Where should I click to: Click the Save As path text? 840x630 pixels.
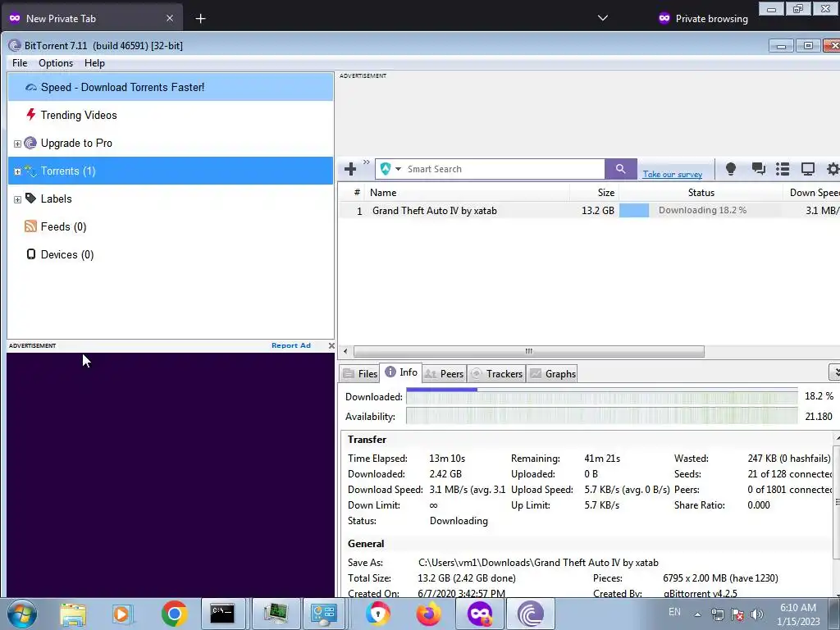538,563
